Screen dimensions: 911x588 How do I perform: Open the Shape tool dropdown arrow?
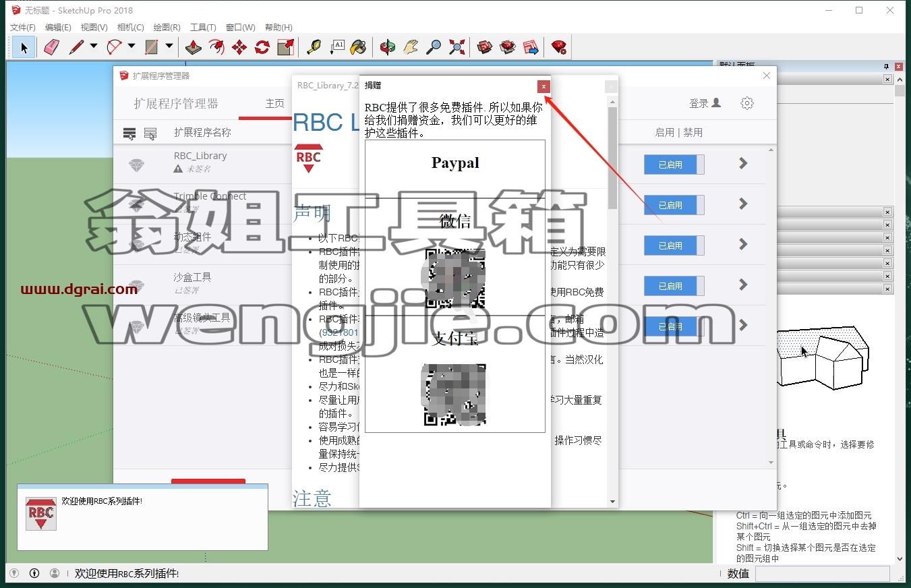169,47
